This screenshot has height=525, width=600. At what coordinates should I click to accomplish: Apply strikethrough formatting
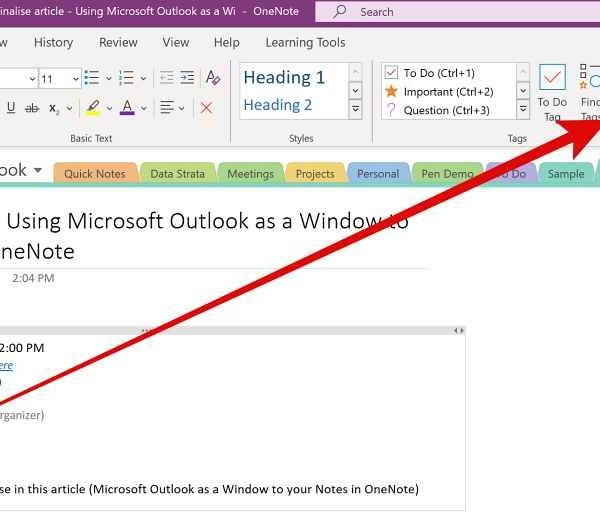32,108
